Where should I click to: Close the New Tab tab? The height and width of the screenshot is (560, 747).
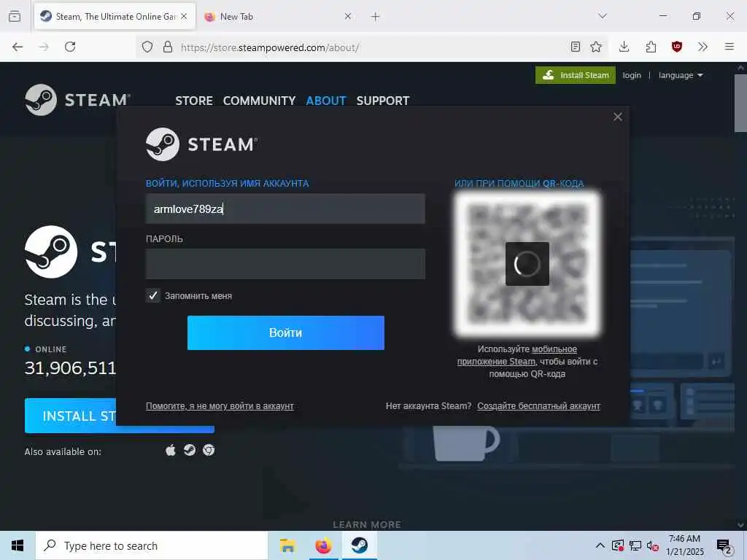pos(348,16)
